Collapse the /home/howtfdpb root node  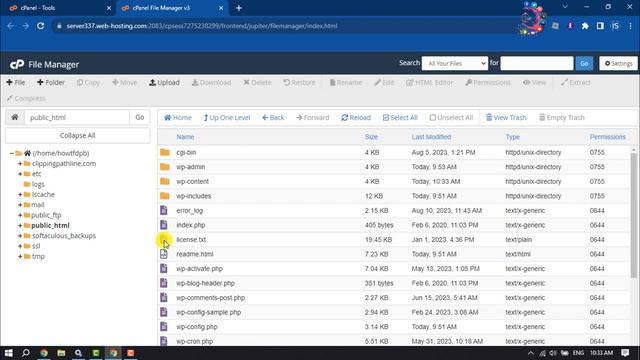click(11, 153)
